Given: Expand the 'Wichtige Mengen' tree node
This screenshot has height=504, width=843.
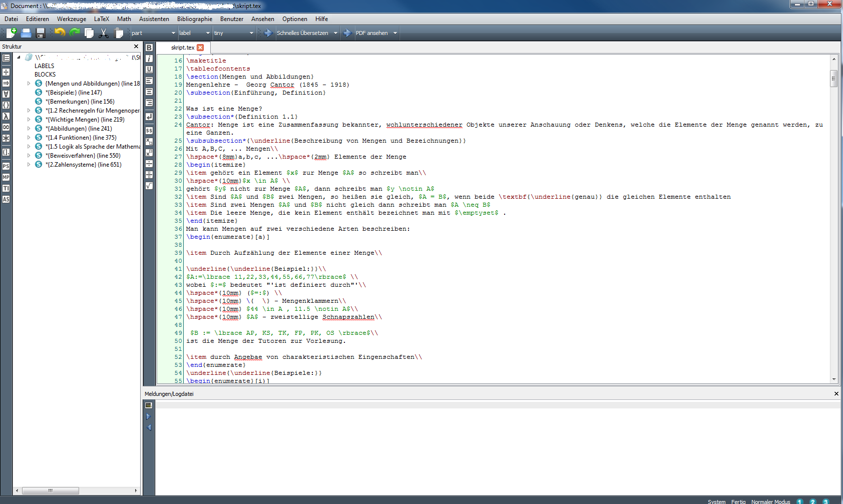Looking at the screenshot, I should pyautogui.click(x=29, y=120).
